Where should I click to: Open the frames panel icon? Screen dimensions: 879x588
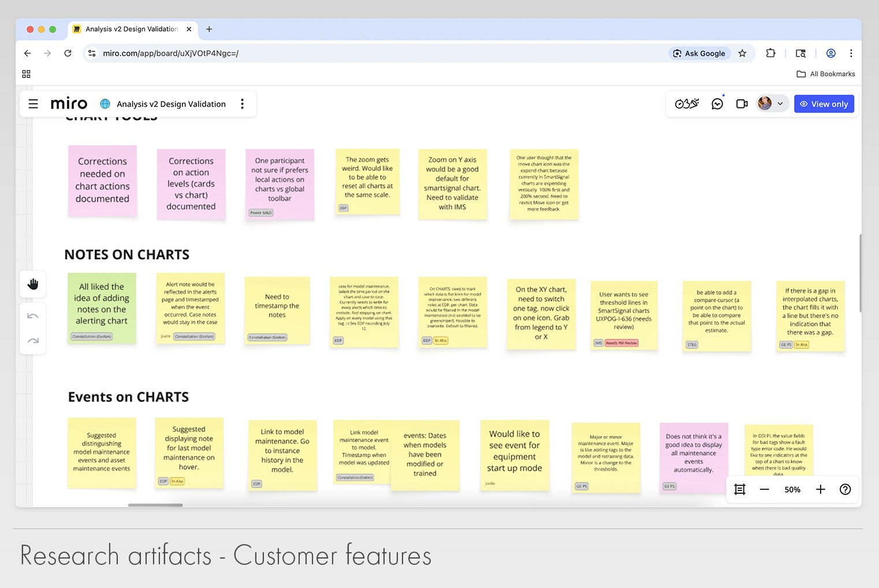coord(740,490)
